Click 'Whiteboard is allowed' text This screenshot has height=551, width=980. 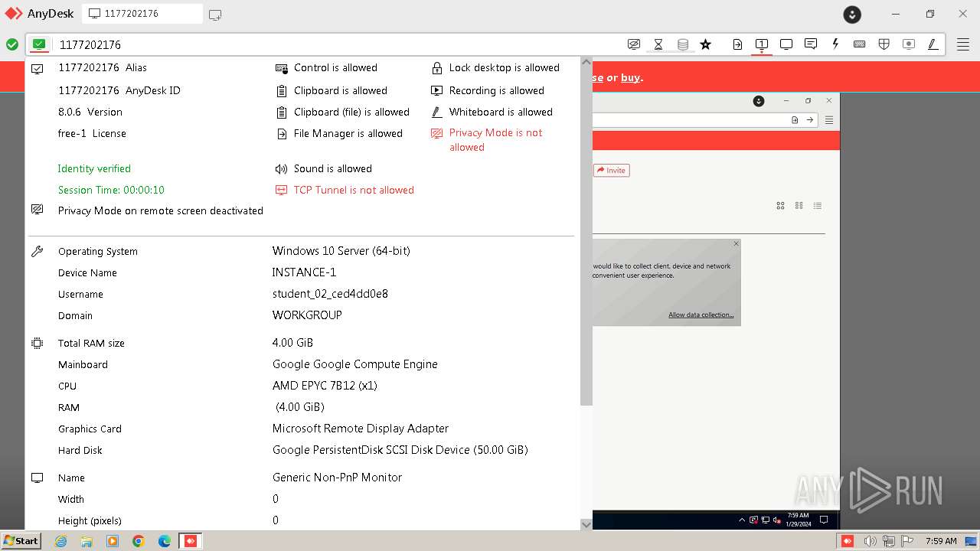tap(501, 112)
